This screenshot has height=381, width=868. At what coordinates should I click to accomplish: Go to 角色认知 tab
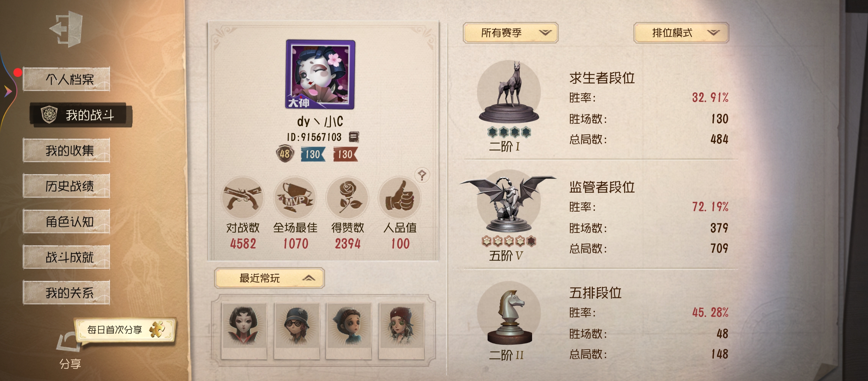(66, 221)
